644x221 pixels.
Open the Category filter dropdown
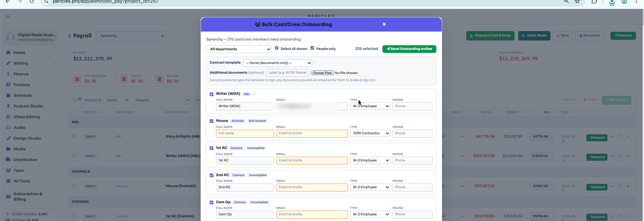click(x=161, y=100)
